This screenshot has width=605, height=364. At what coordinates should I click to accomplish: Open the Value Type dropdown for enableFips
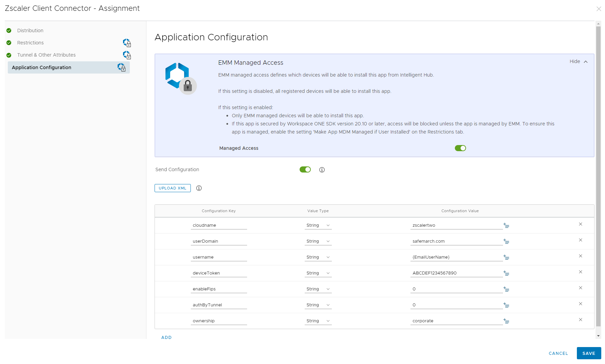click(318, 289)
